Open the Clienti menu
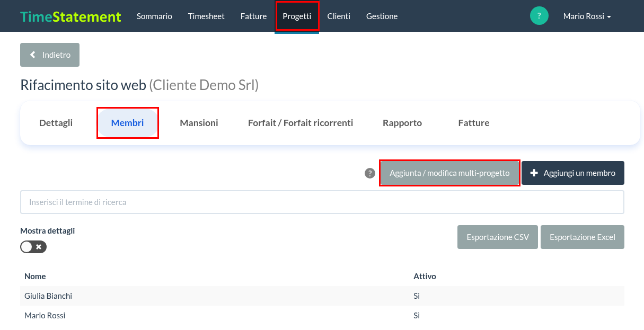644x330 pixels. (339, 16)
